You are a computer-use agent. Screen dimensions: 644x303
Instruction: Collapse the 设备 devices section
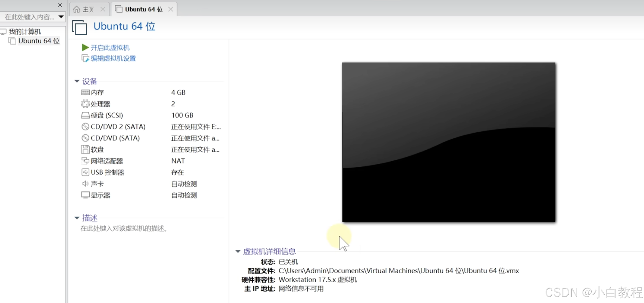point(77,81)
